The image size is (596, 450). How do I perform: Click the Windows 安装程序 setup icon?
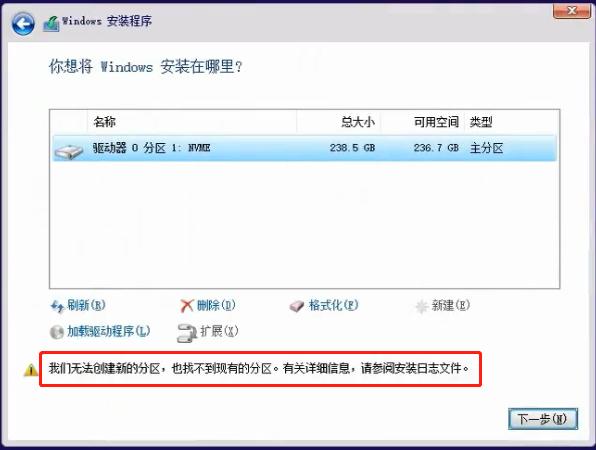tap(51, 23)
